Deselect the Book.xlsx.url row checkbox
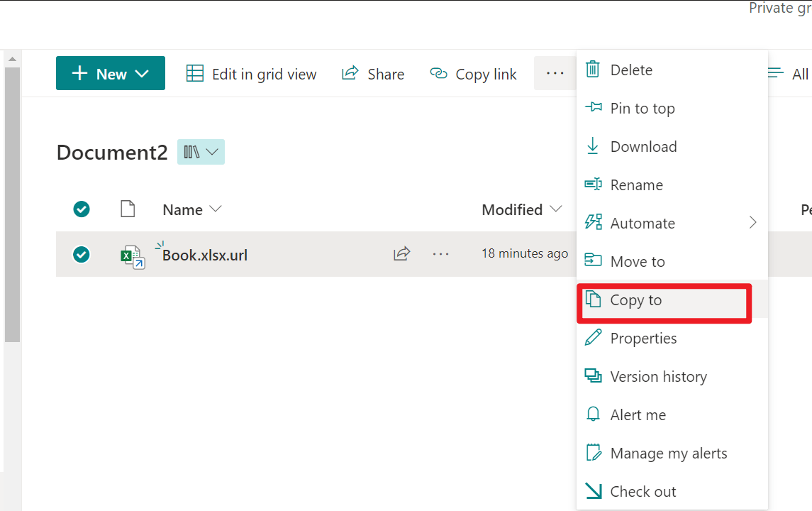The height and width of the screenshot is (511, 812). [x=82, y=255]
